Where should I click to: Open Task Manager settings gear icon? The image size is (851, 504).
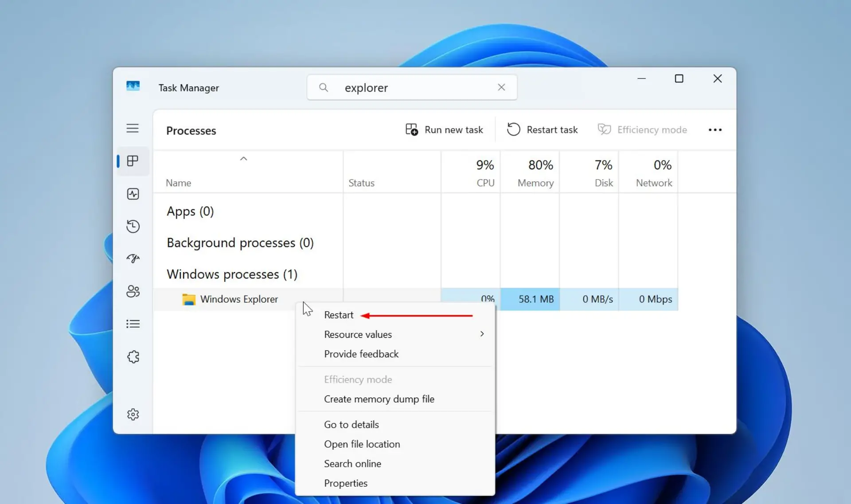coord(133,414)
